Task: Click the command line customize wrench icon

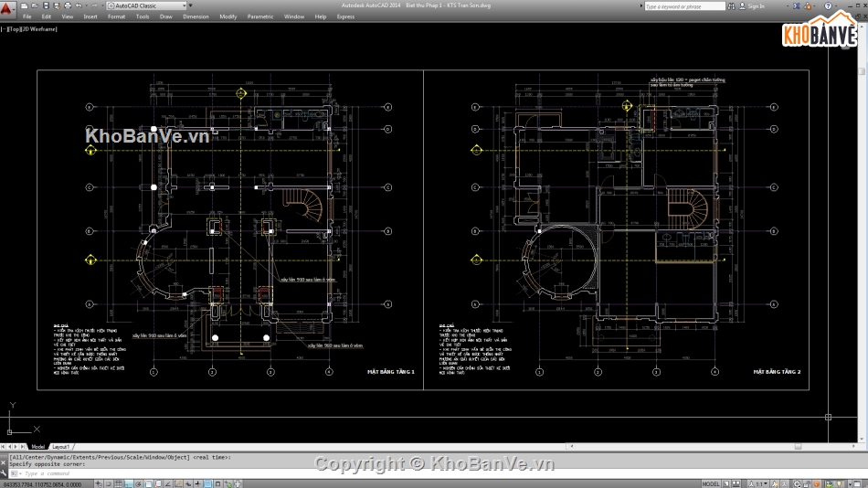Action: point(4,473)
